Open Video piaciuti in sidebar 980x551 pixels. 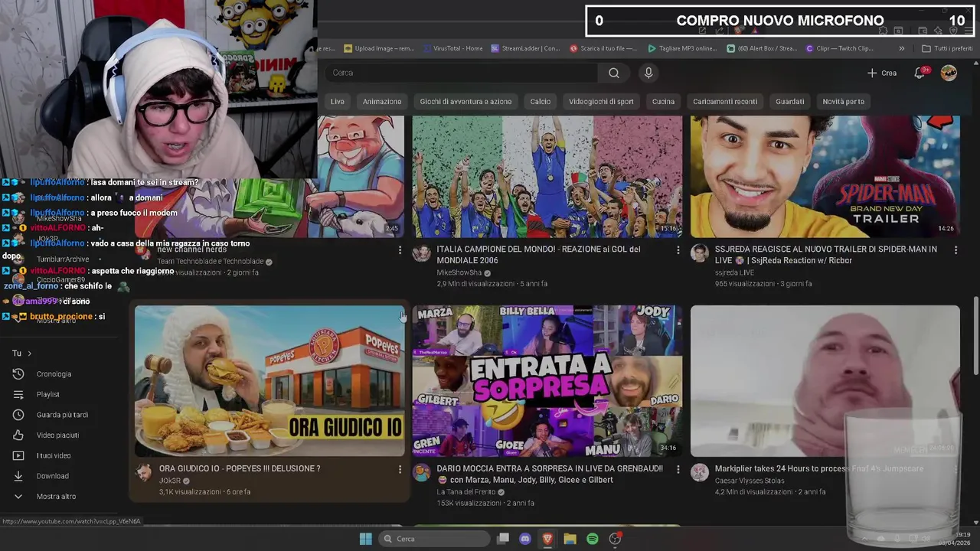pos(47,435)
